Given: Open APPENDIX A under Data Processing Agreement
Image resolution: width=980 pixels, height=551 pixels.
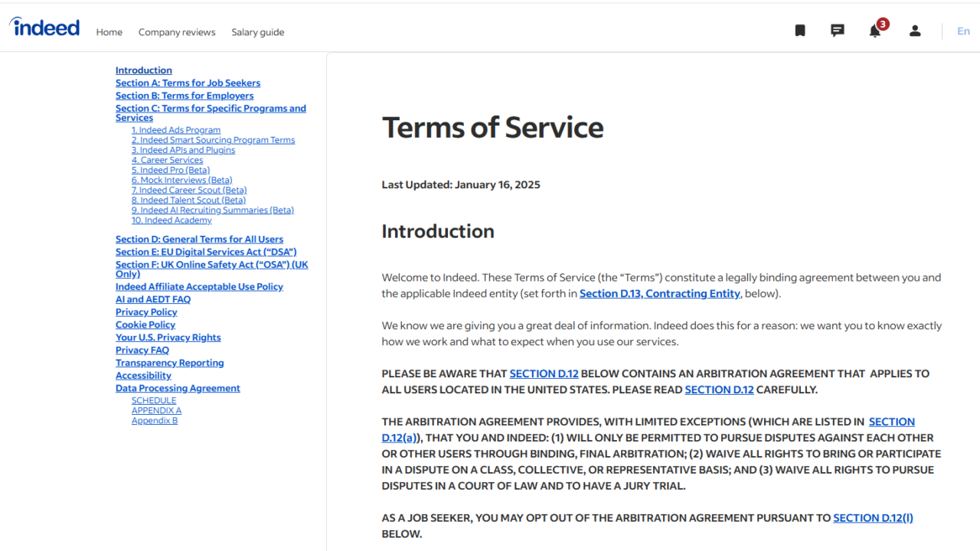Looking at the screenshot, I should pyautogui.click(x=156, y=411).
